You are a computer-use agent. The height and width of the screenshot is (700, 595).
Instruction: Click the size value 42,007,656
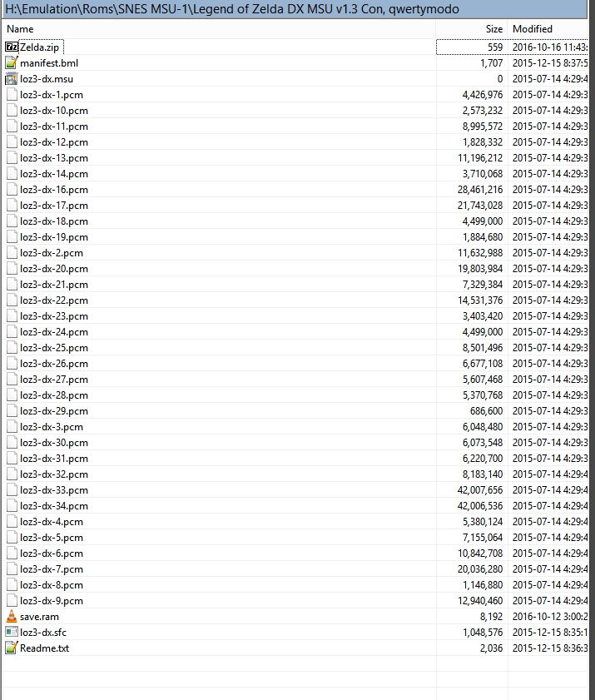pyautogui.click(x=480, y=490)
